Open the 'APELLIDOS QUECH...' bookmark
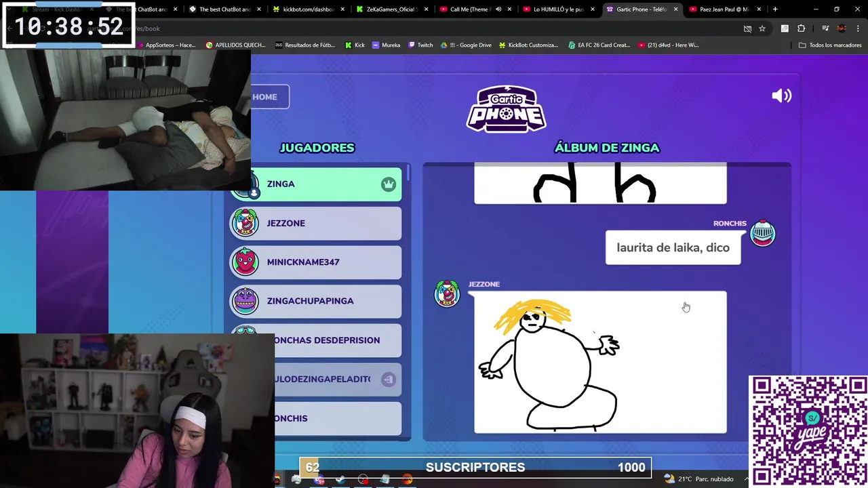The width and height of the screenshot is (868, 488). point(235,45)
